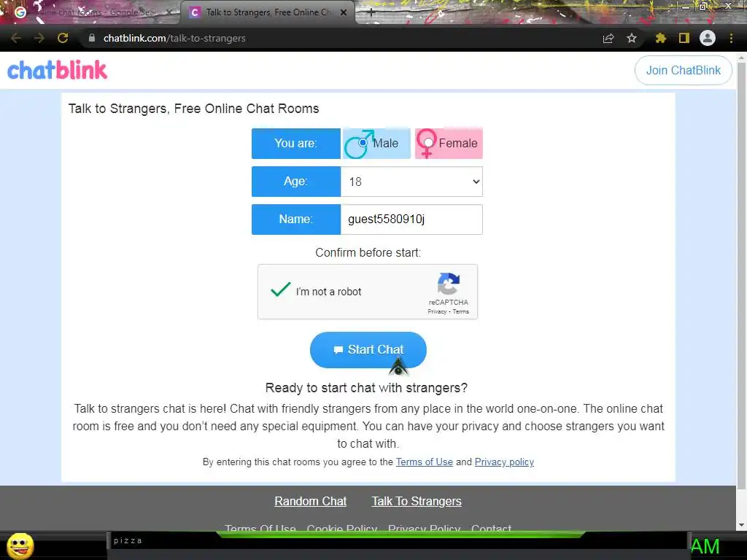Screen dimensions: 747x560
Task: Click the page vertical scrollbar
Action: [741, 274]
